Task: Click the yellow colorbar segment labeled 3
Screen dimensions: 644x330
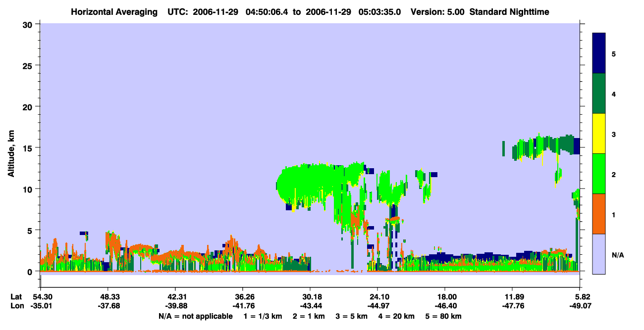Action: (x=599, y=134)
